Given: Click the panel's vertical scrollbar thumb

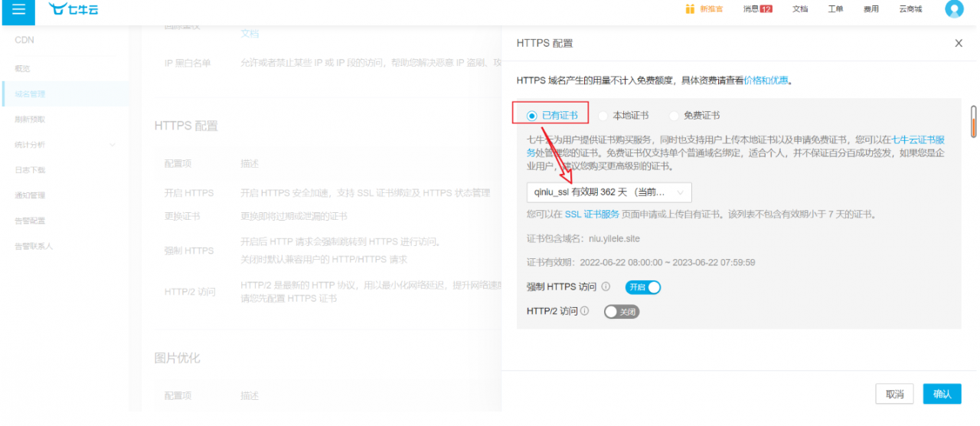Looking at the screenshot, I should pos(973,121).
